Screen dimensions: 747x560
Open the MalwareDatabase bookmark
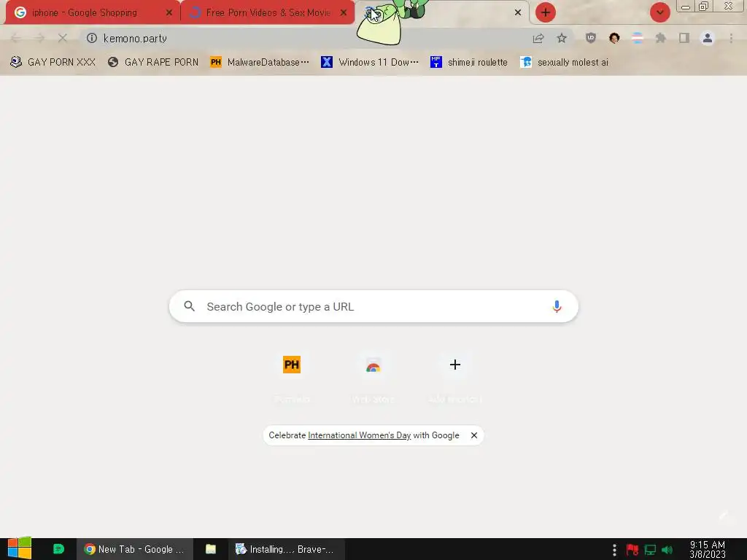click(x=260, y=63)
